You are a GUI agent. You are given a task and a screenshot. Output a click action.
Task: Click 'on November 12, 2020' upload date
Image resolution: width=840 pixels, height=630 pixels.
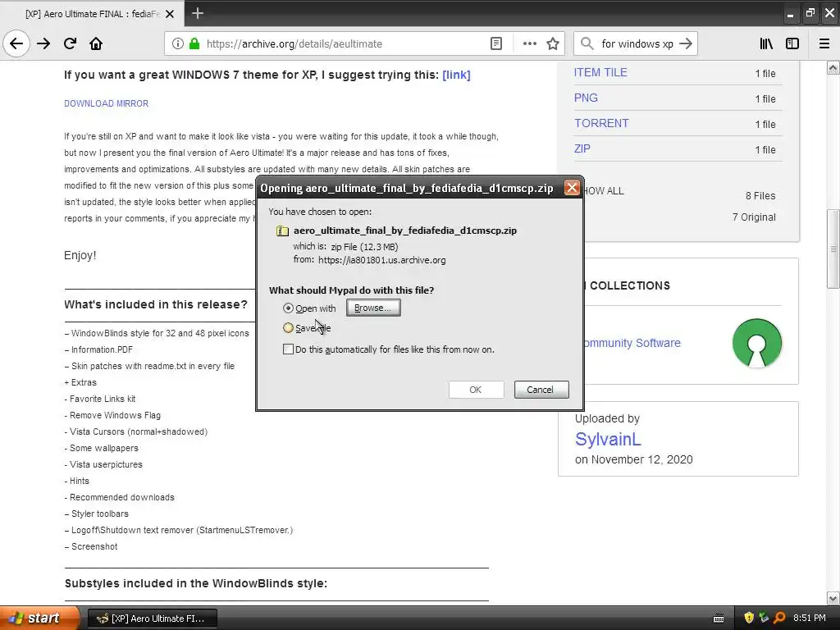point(634,459)
